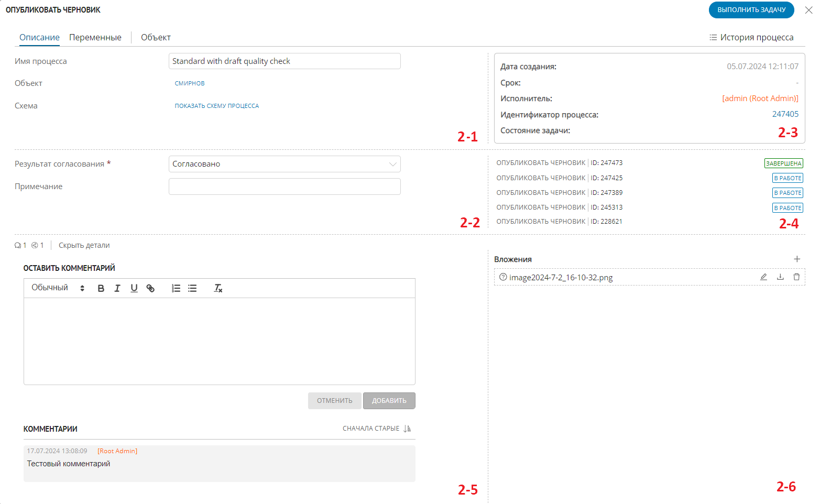Download attachment image2024-7-2_16-10-32.png
This screenshot has width=820, height=504.
click(x=780, y=277)
